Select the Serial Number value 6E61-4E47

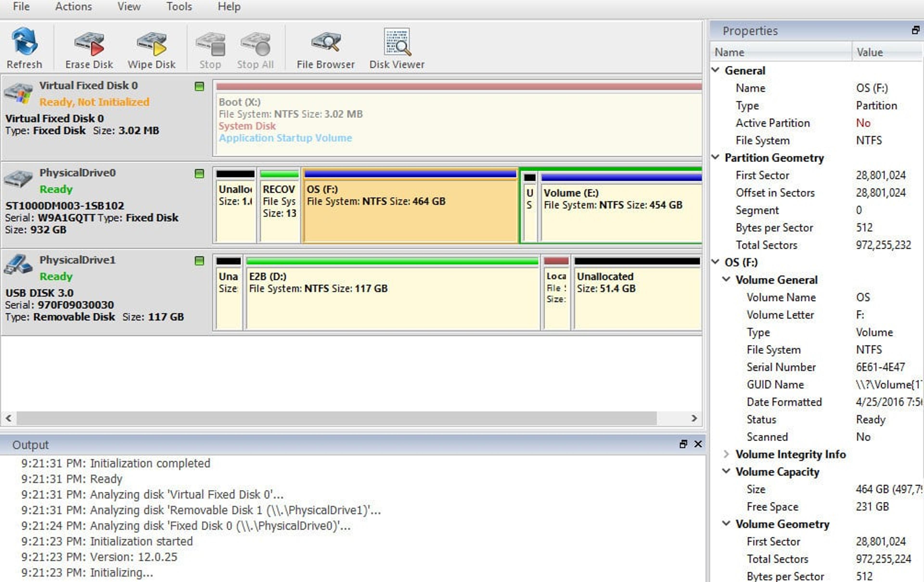(x=880, y=367)
